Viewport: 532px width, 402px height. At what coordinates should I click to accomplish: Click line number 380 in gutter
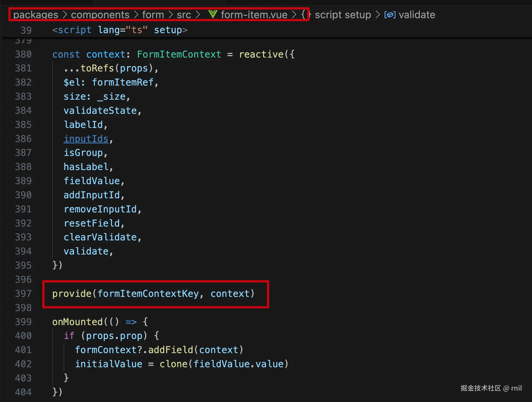[23, 54]
